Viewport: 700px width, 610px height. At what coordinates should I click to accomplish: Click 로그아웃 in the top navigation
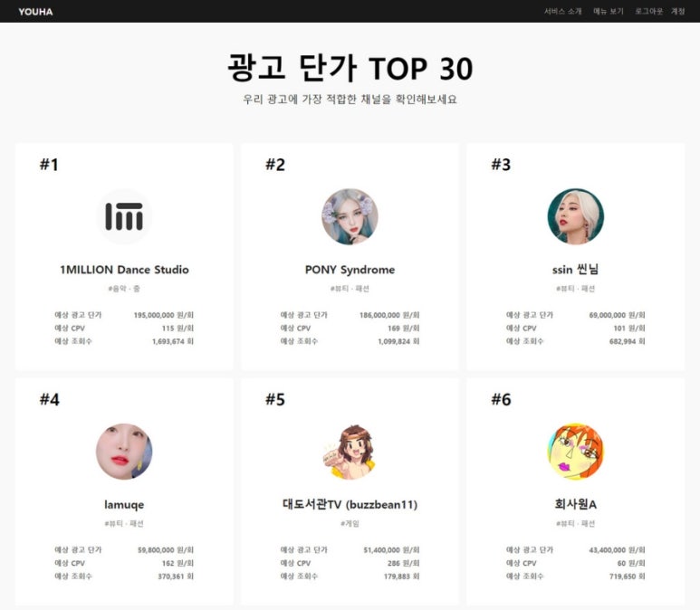pos(648,11)
